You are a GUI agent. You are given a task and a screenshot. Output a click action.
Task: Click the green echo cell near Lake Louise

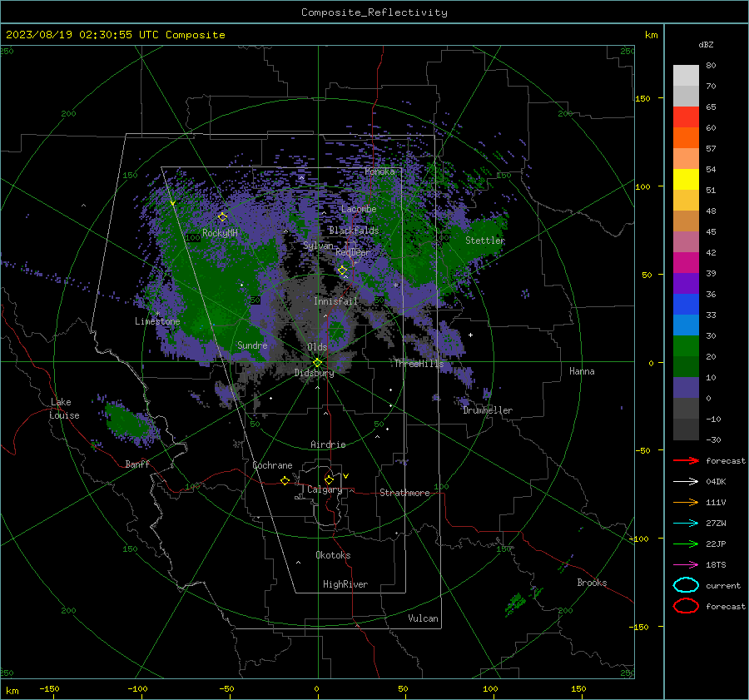(x=127, y=422)
